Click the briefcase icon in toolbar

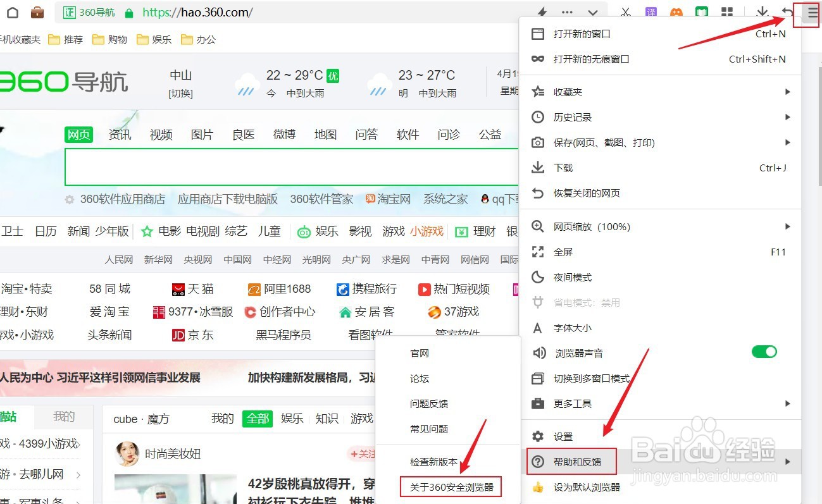point(37,13)
